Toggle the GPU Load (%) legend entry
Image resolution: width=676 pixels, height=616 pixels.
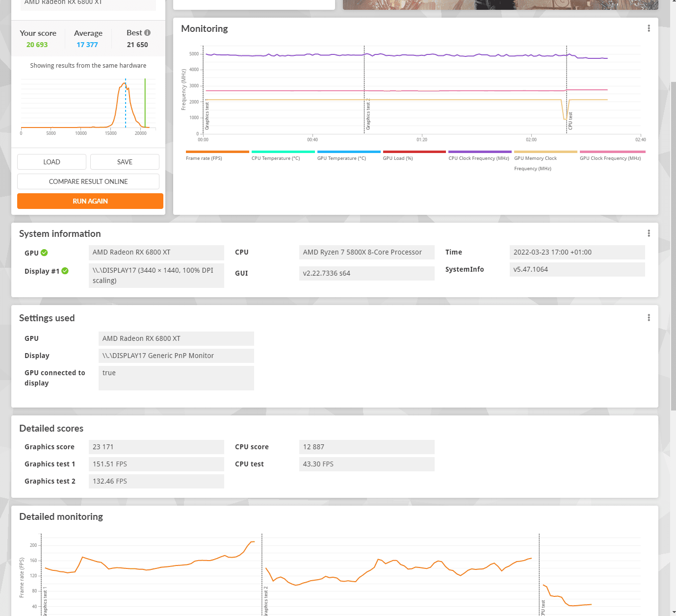click(x=415, y=155)
